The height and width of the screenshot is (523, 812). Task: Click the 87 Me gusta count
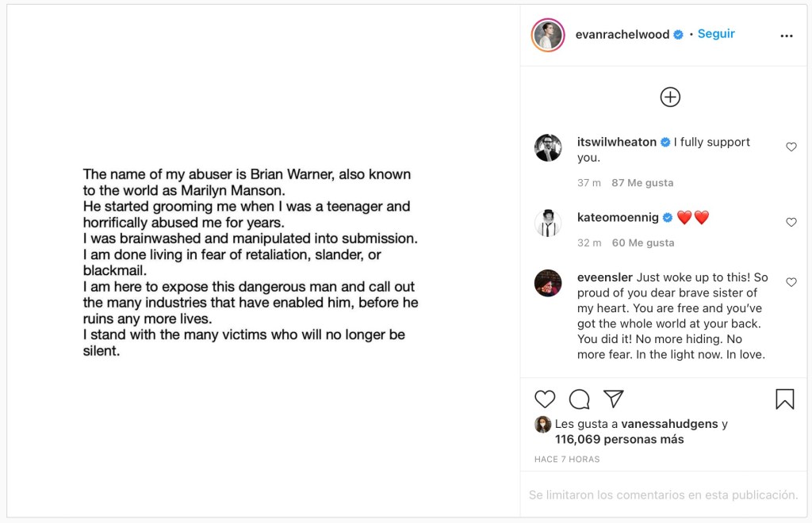click(644, 182)
